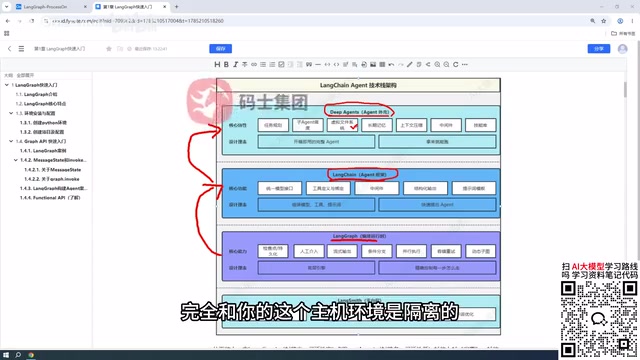Screen dimensions: 640x360
Task: Apply heading format with the H icon
Action: (217, 64)
